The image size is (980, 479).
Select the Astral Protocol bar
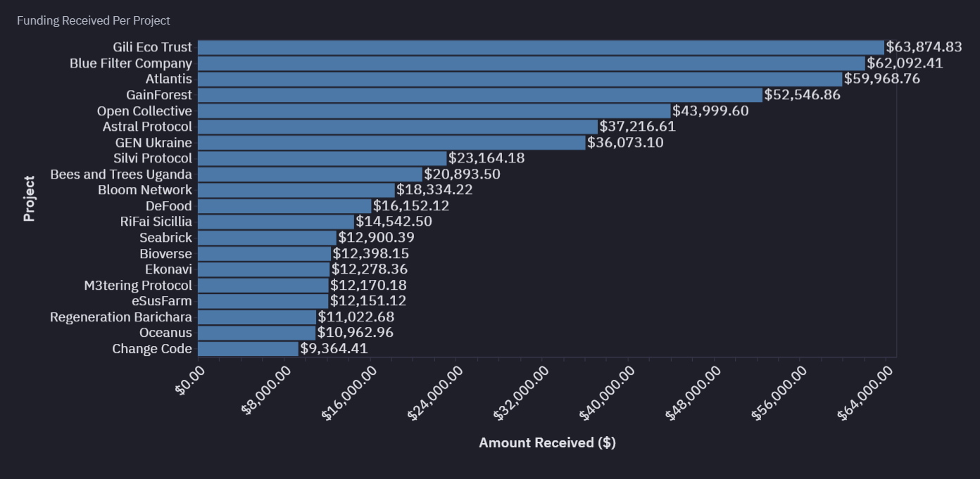(397, 127)
